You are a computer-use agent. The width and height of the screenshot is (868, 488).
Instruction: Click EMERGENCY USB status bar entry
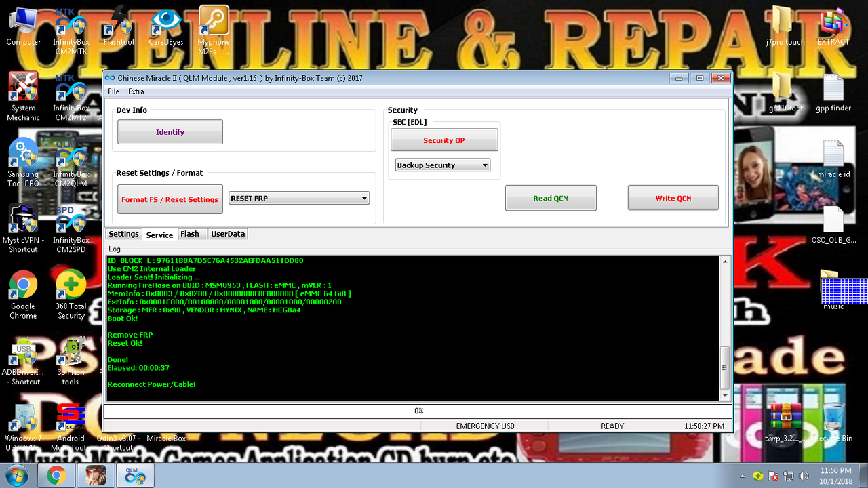click(485, 426)
